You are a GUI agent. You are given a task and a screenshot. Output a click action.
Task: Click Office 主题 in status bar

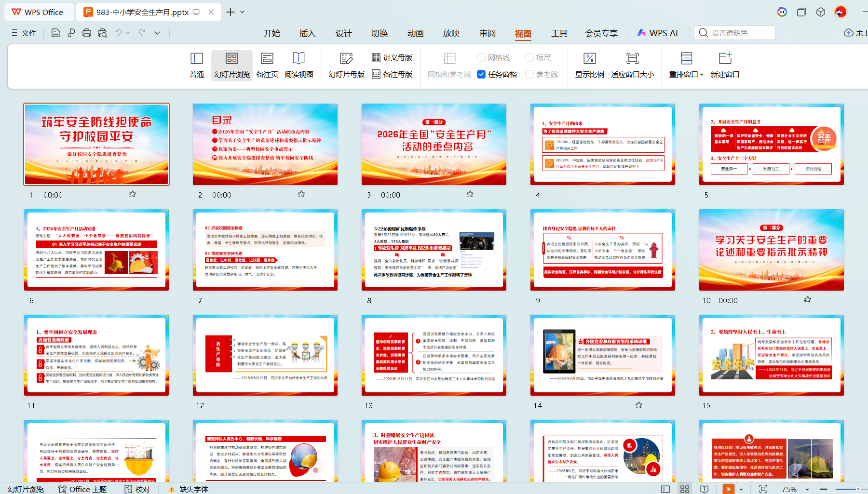(x=82, y=489)
